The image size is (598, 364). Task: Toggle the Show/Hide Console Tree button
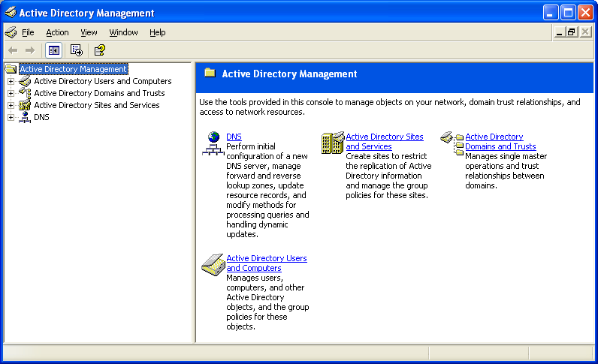54,50
